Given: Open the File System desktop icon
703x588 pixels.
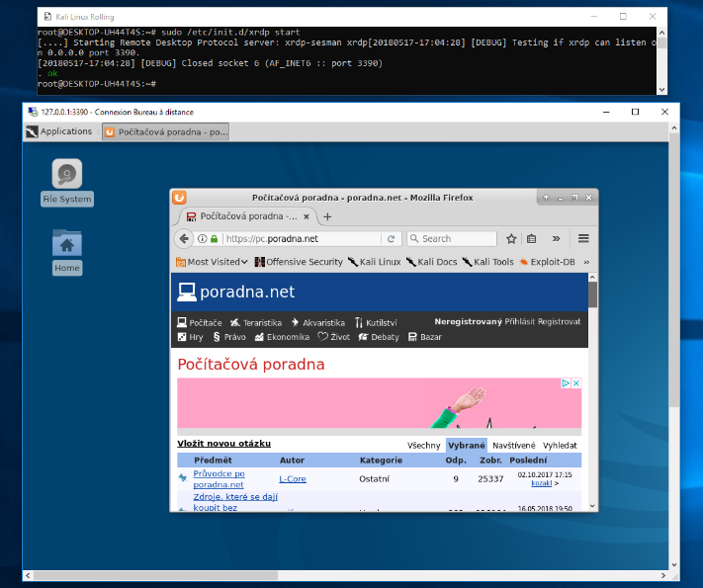Looking at the screenshot, I should 67,182.
